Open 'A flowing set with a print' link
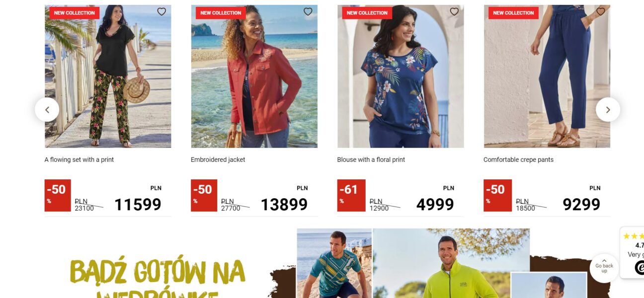644x298 pixels. tap(79, 159)
